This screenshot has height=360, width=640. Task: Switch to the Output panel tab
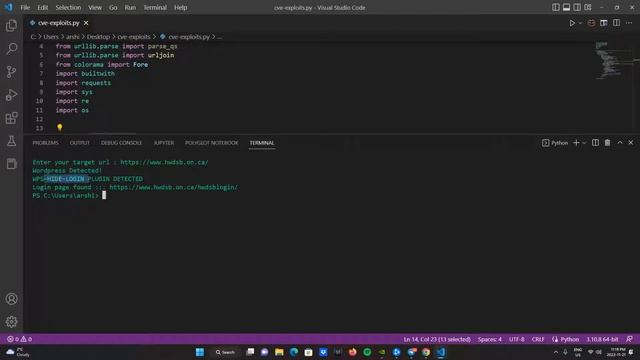[x=80, y=143]
